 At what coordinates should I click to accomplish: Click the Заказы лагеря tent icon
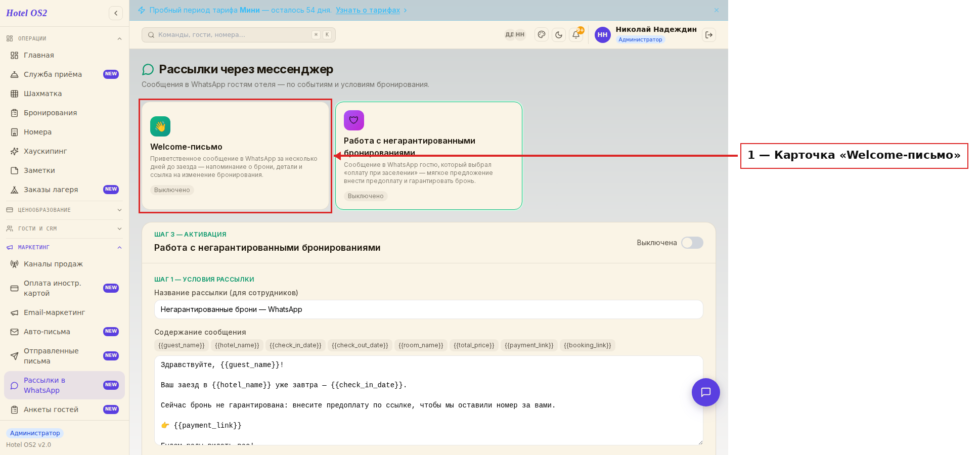point(14,190)
